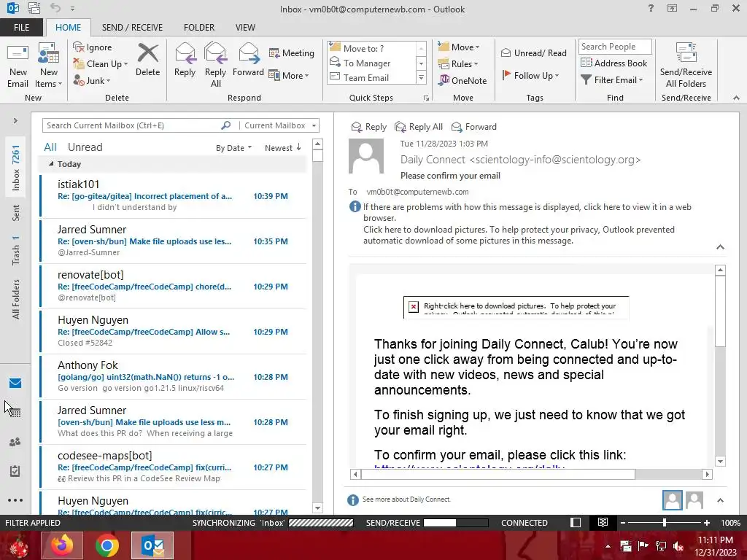Image resolution: width=747 pixels, height=560 pixels.
Task: Switch to Tasks view
Action: click(15, 472)
